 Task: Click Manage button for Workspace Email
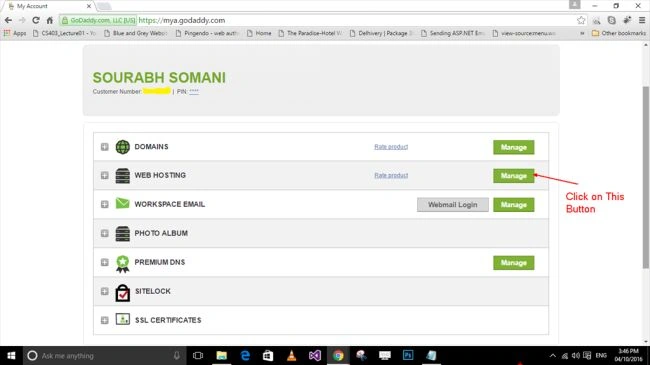(x=514, y=205)
